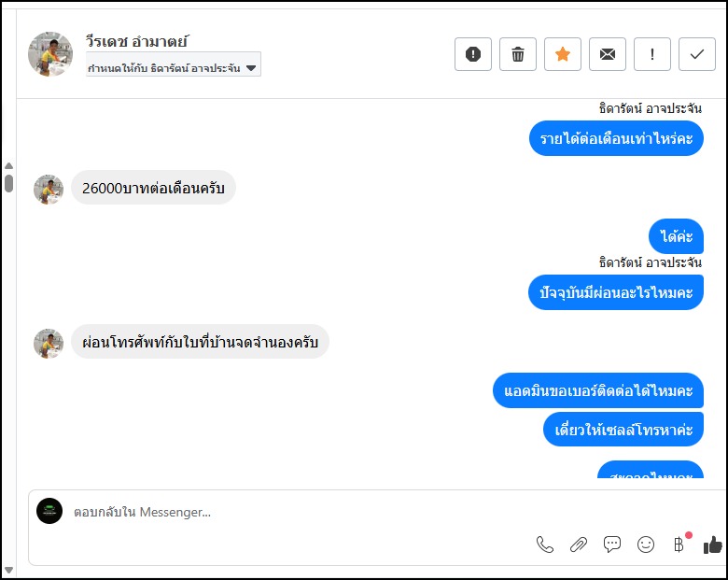728x580 pixels.
Task: Click the page's black avatar beside reply box
Action: (49, 511)
